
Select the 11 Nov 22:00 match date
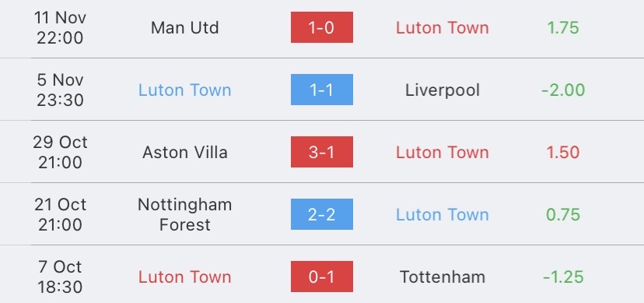coord(60,27)
